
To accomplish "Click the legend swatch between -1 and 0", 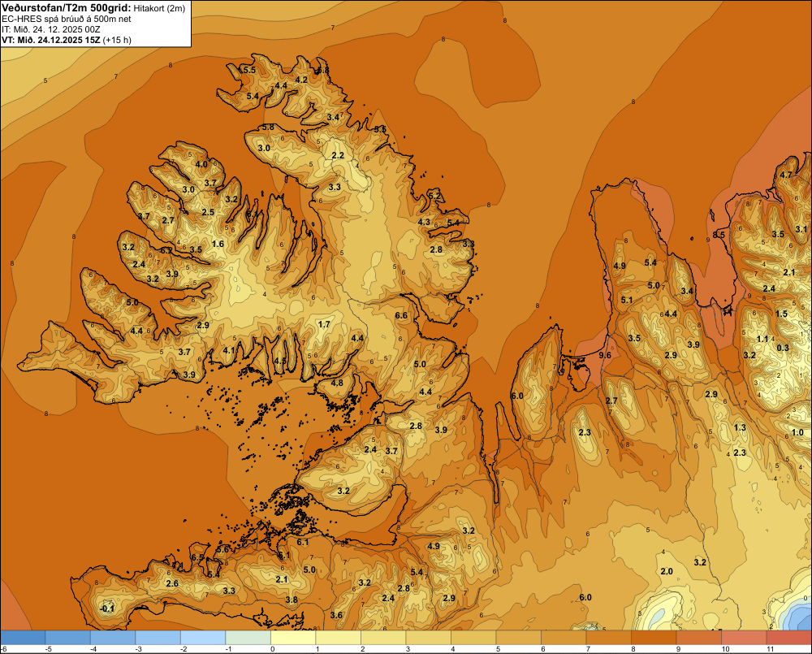I will tap(248, 638).
